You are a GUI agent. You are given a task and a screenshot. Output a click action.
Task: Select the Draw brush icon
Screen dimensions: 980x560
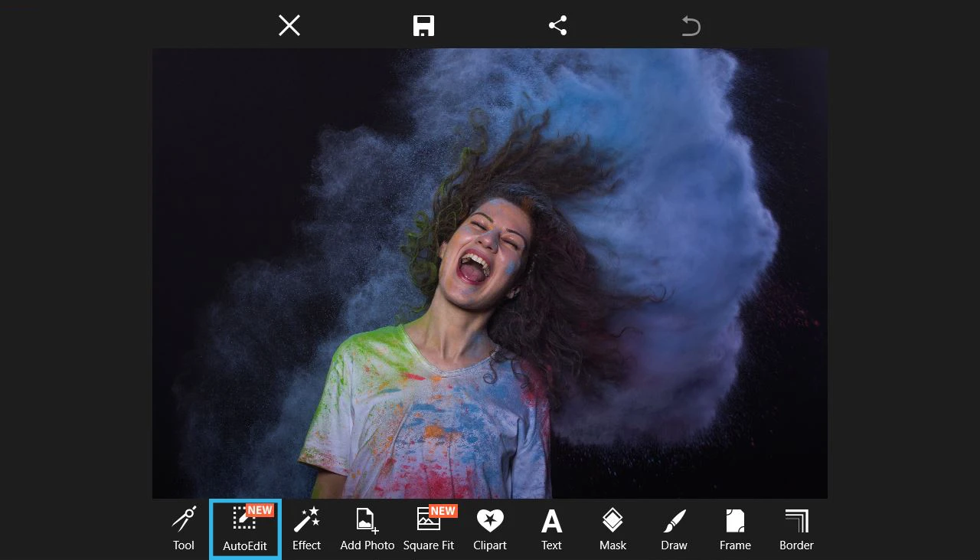[673, 519]
